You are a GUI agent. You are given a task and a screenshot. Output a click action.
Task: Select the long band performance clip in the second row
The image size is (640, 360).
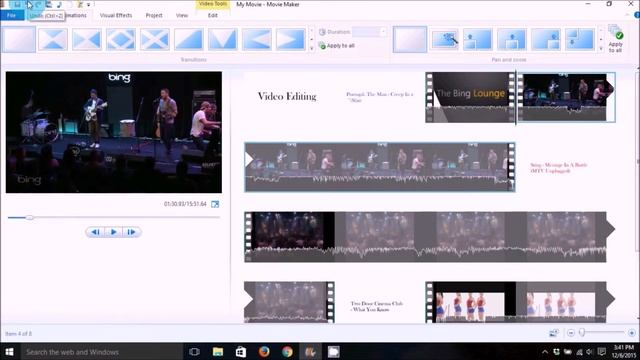click(380, 167)
